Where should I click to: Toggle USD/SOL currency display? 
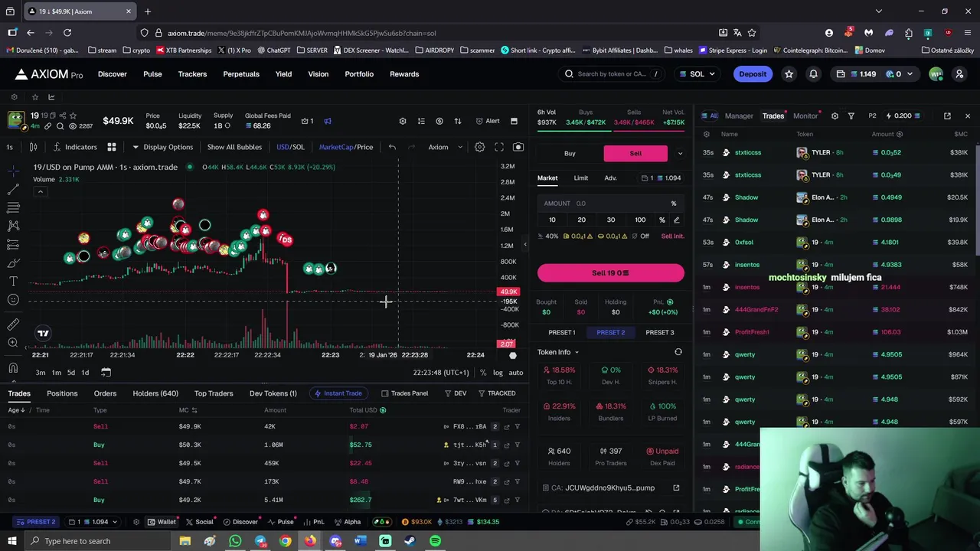point(290,147)
